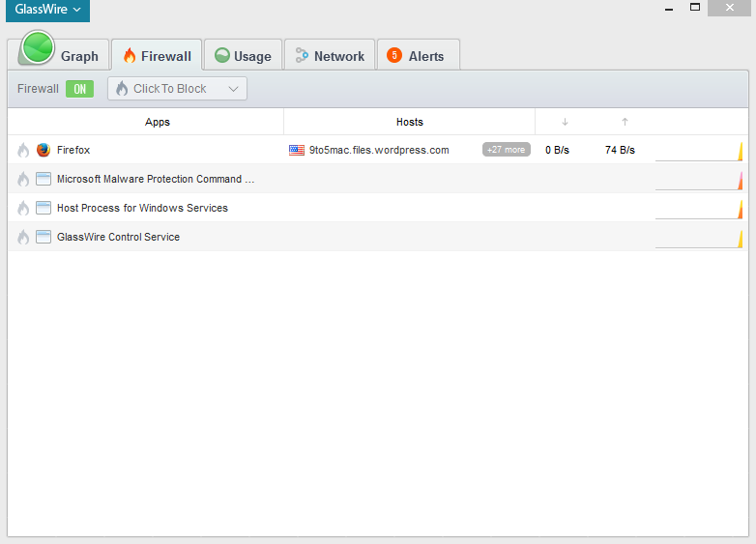
Task: Switch to the Firewall tab
Action: tap(158, 55)
